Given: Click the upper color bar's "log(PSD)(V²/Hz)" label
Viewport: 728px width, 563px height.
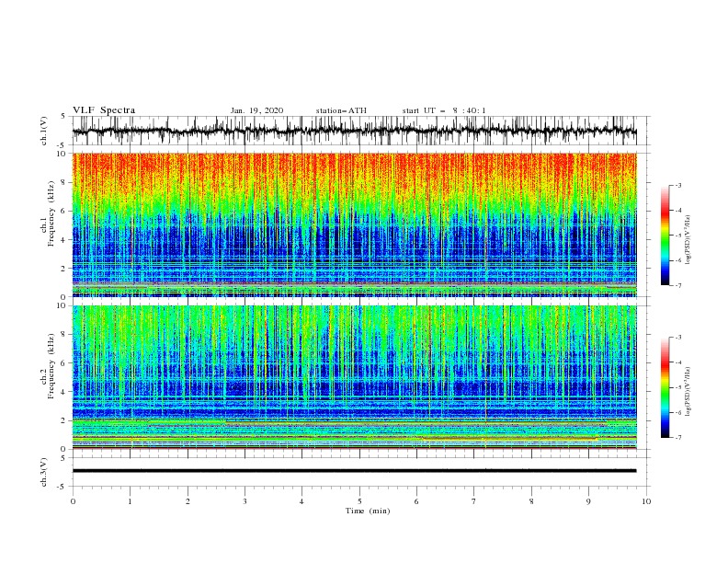Looking at the screenshot, I should tap(688, 240).
